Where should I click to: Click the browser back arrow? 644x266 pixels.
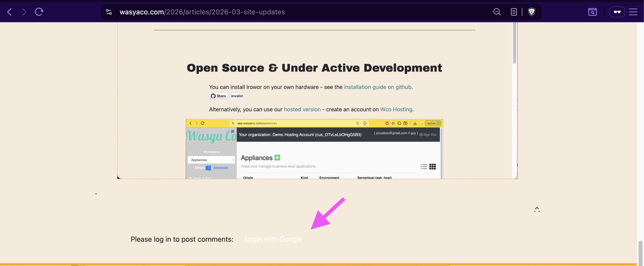[x=9, y=12]
